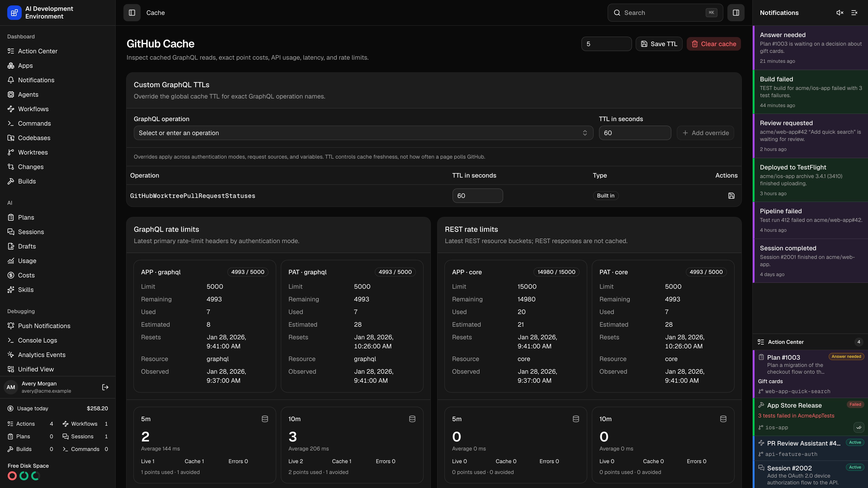Open Console Logs
Image resolution: width=868 pixels, height=488 pixels.
(58, 340)
